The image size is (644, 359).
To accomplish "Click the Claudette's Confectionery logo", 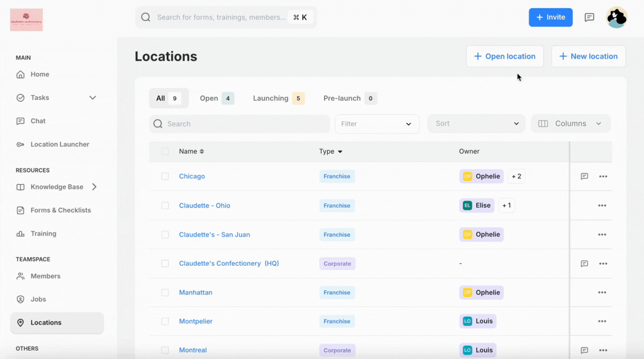I will (26, 20).
